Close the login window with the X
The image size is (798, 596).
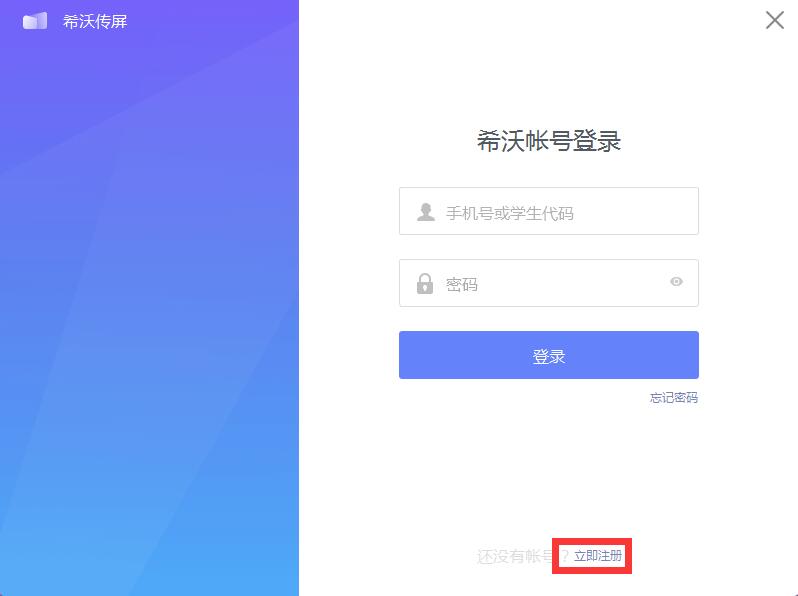pyautogui.click(x=775, y=20)
